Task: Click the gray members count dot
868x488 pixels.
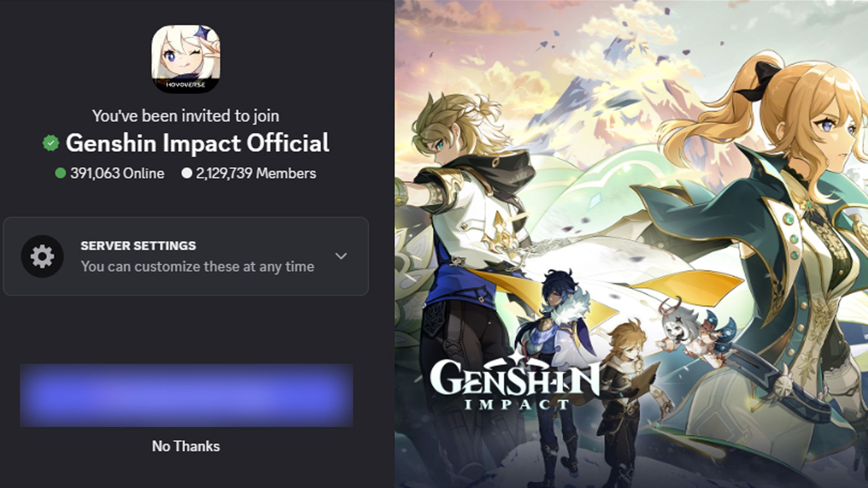Action: (187, 174)
